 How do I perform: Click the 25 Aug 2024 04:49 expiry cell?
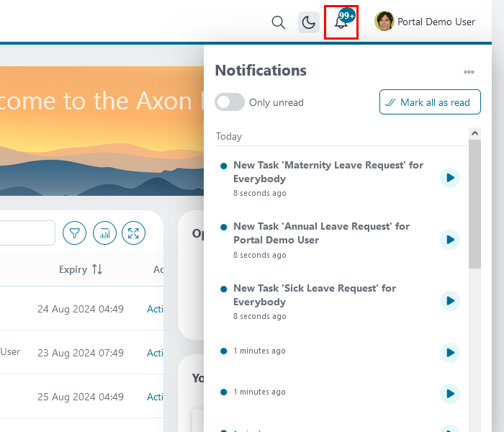81,397
